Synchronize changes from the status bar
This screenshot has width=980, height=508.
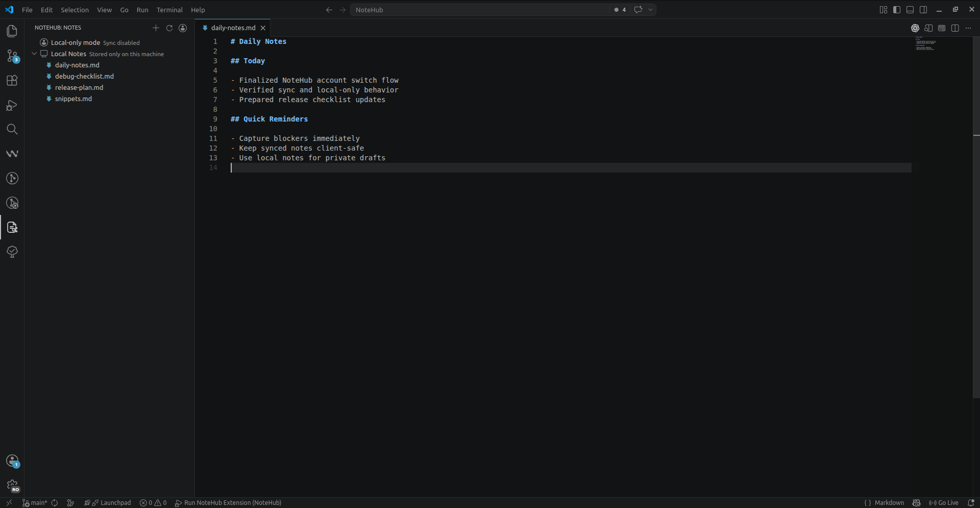(x=55, y=503)
